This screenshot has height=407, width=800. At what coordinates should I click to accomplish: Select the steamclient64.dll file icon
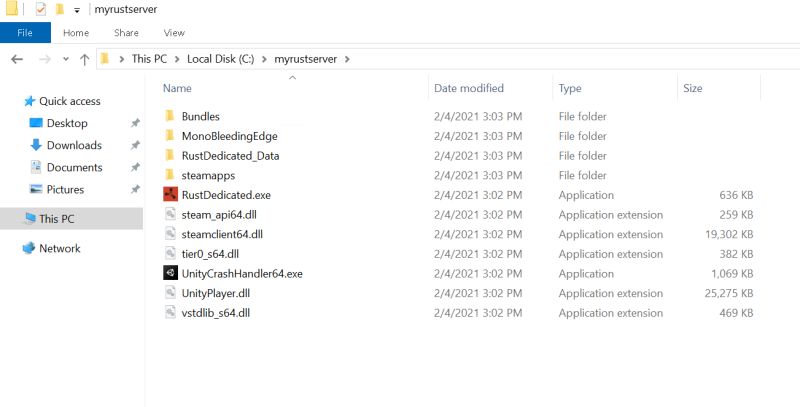(x=170, y=234)
